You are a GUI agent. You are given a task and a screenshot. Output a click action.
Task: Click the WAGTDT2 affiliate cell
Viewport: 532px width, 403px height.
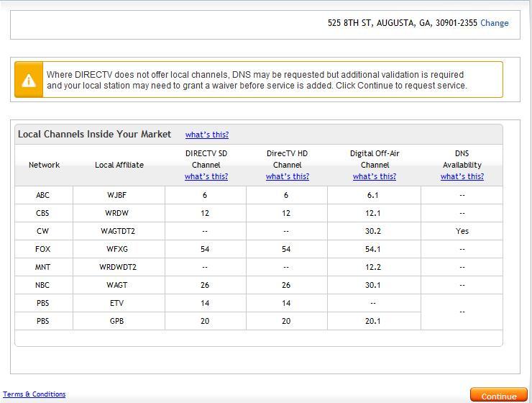coord(119,231)
